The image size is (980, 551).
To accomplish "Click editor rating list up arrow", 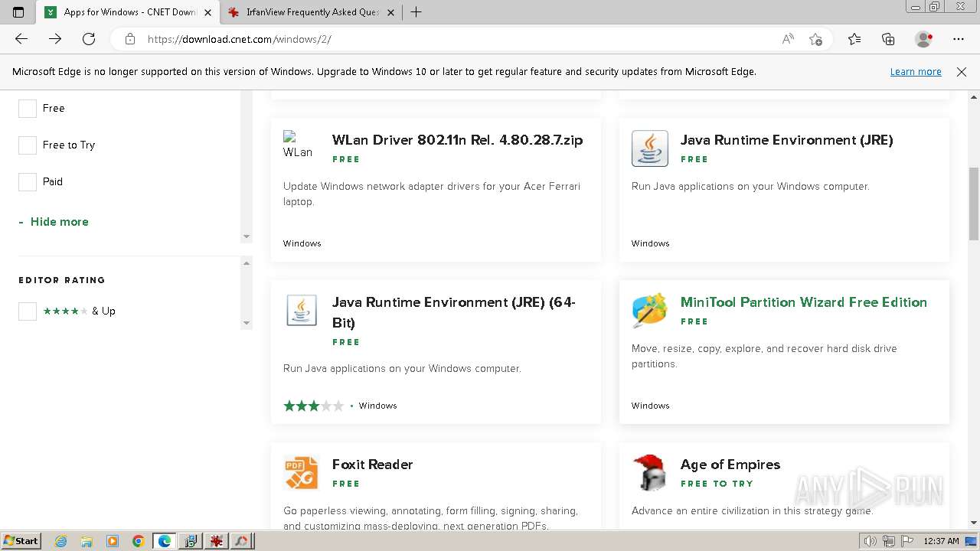I will pyautogui.click(x=247, y=263).
